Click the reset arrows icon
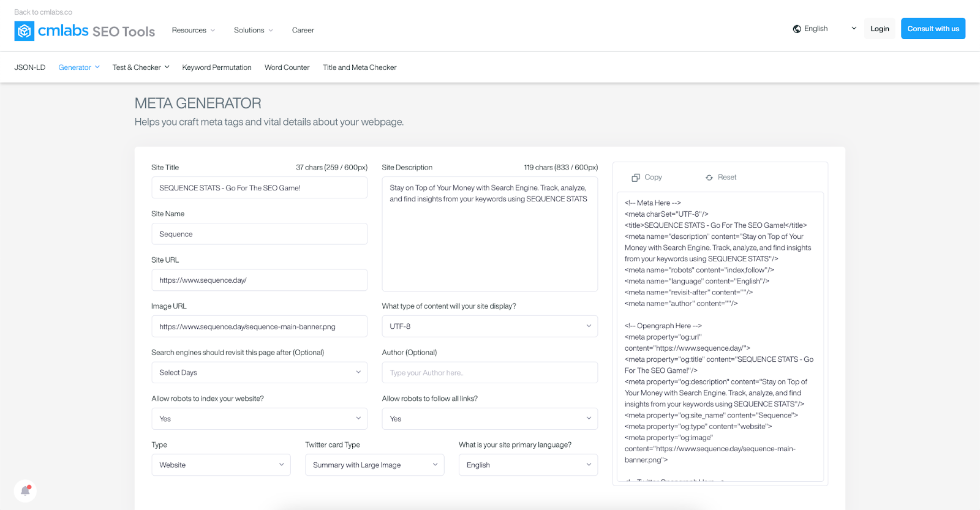This screenshot has width=980, height=510. click(x=709, y=178)
